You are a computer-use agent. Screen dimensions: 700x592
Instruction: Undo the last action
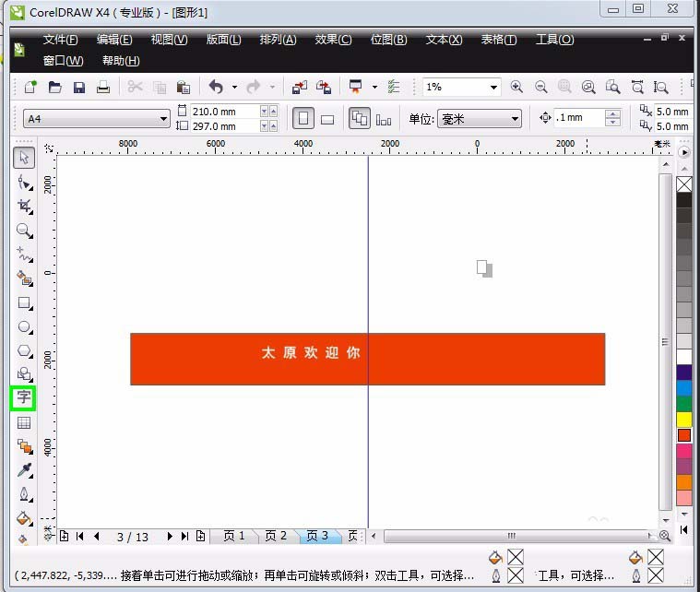[216, 87]
